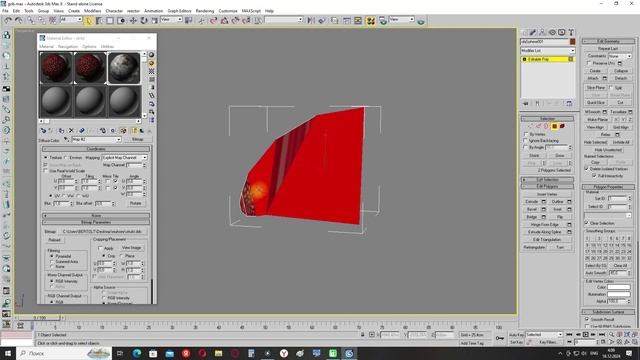Image resolution: width=640 pixels, height=360 pixels.
Task: Expand the Noise rollout
Action: click(96, 215)
